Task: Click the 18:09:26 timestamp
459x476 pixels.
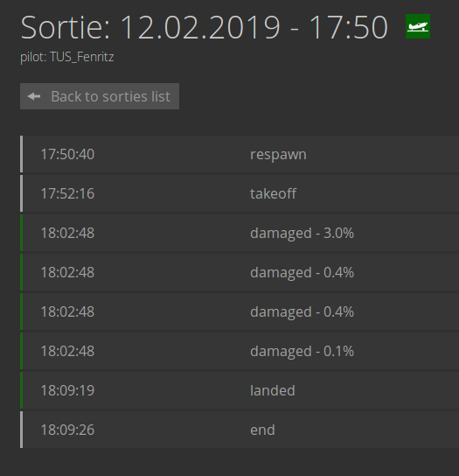Action: [x=67, y=430]
